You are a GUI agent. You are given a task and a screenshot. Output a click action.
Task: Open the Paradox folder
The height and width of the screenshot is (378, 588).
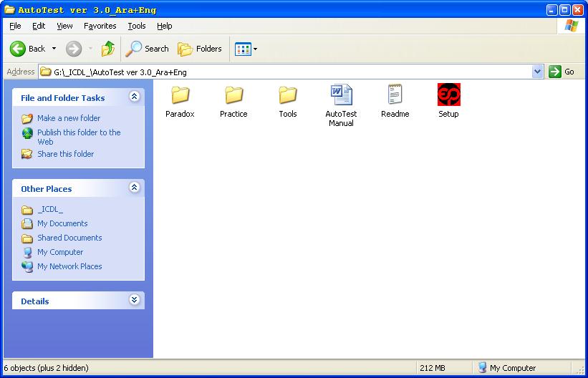tap(180, 95)
